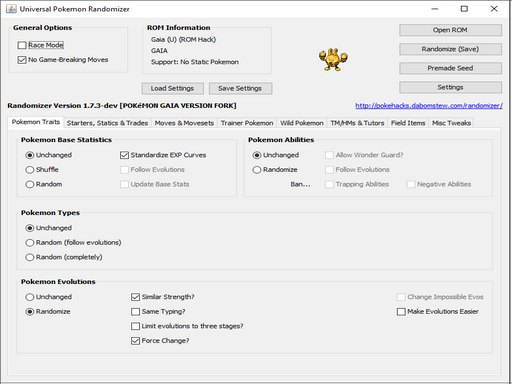Select Unchanged base statistics radio

tap(30, 155)
